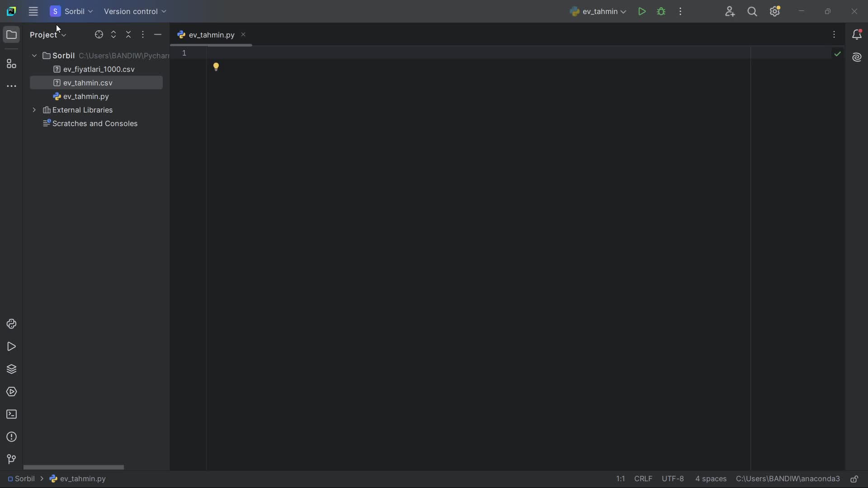This screenshot has width=868, height=488.
Task: Open the anaconda3 Python interpreter selector
Action: (x=788, y=479)
